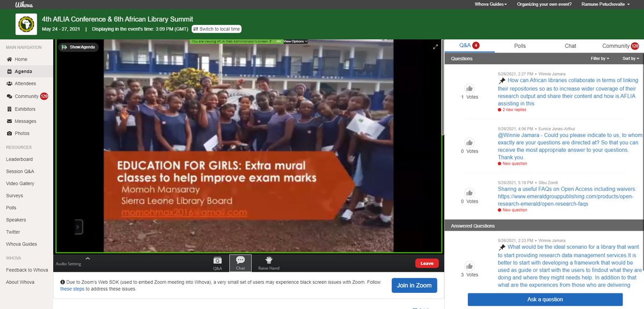Viewport: 644px width, 309px height.
Task: Open the Exhibitors sidebar item
Action: point(21,109)
